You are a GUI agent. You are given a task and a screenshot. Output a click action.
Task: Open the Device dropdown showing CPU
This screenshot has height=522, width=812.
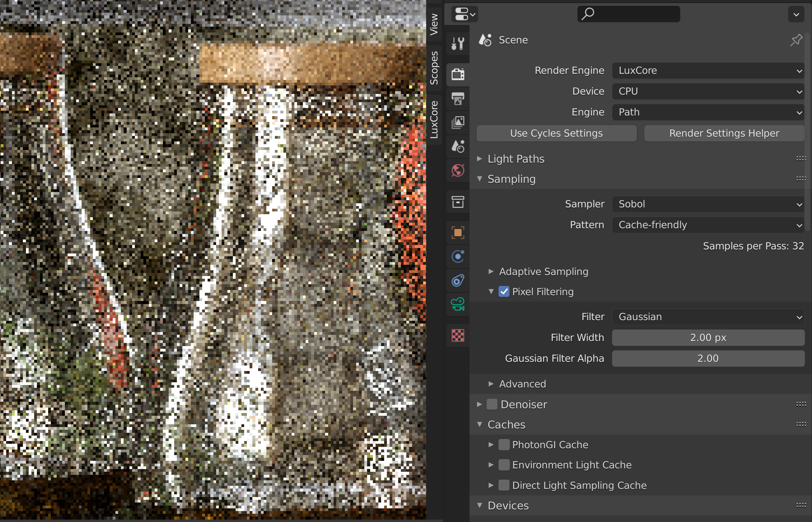[708, 92]
